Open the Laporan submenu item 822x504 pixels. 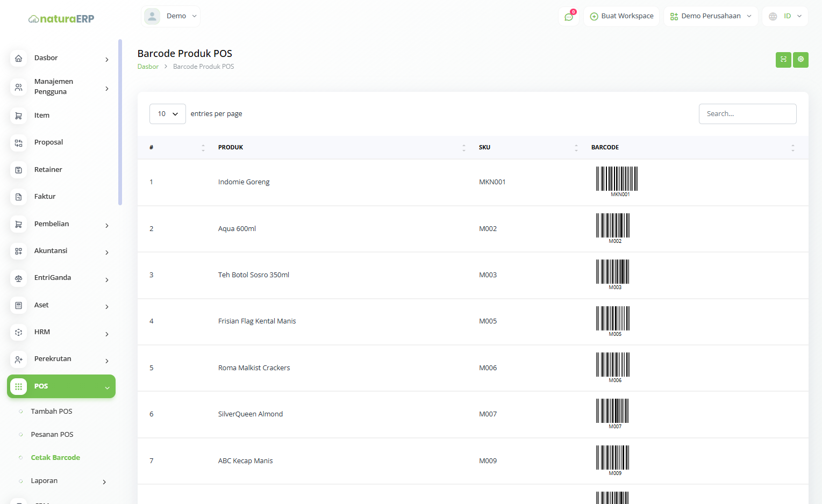[x=44, y=481]
